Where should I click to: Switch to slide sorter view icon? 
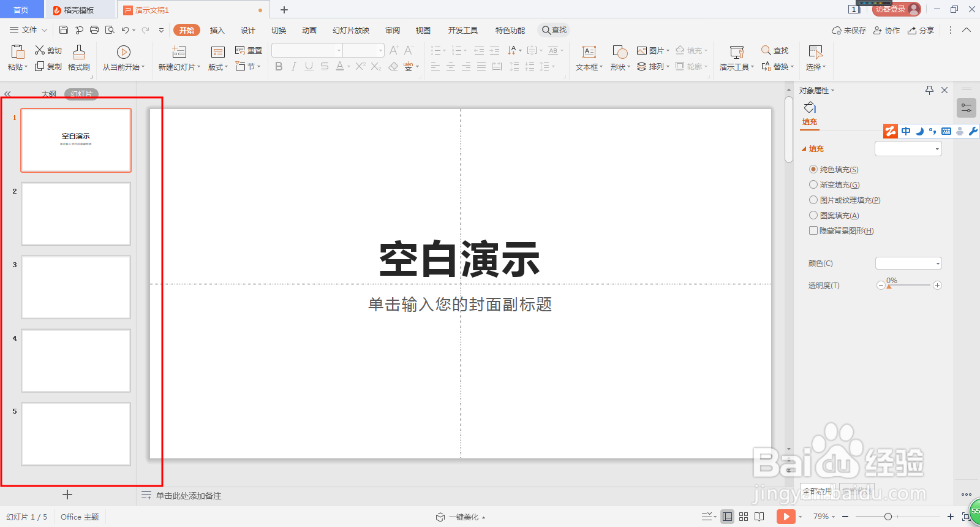tap(744, 517)
